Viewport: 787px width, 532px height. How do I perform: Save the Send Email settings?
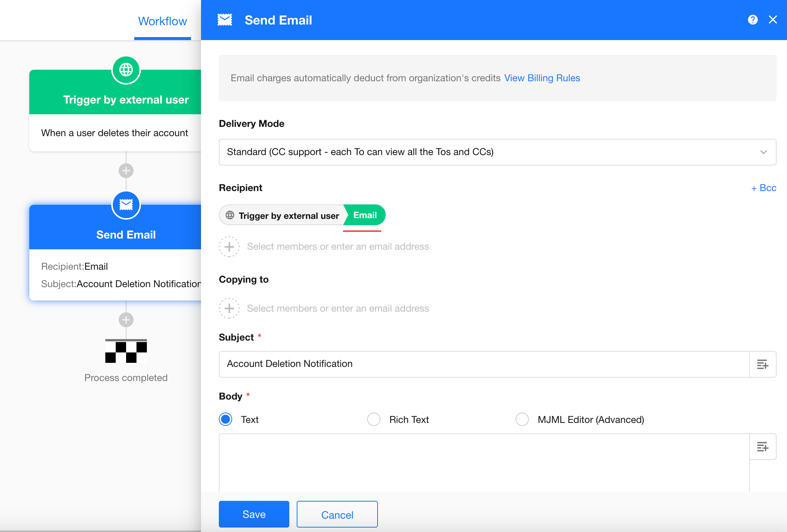(254, 514)
